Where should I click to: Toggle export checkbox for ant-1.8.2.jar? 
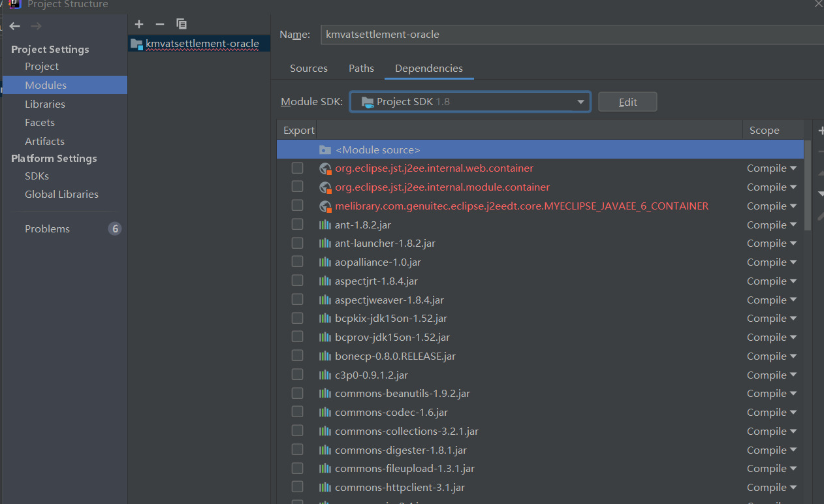pos(297,224)
